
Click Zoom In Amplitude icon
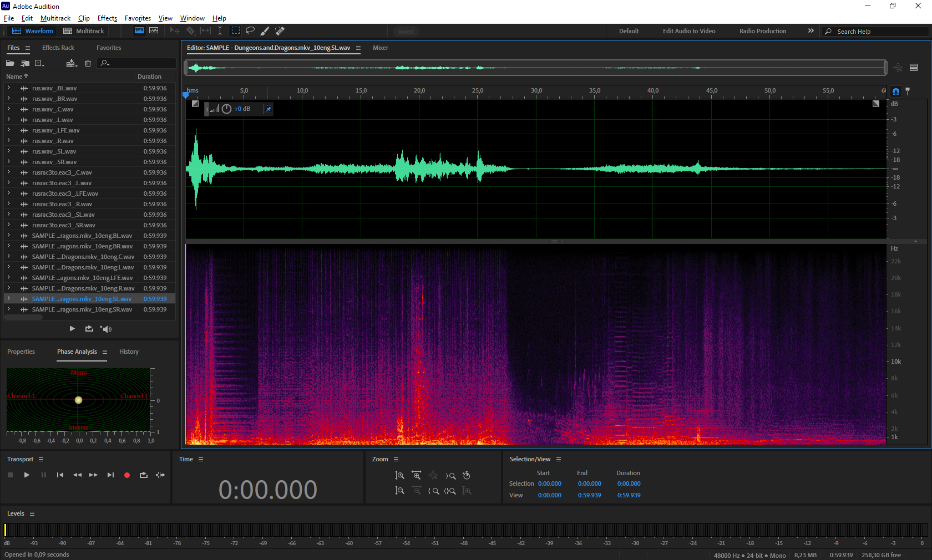[399, 476]
